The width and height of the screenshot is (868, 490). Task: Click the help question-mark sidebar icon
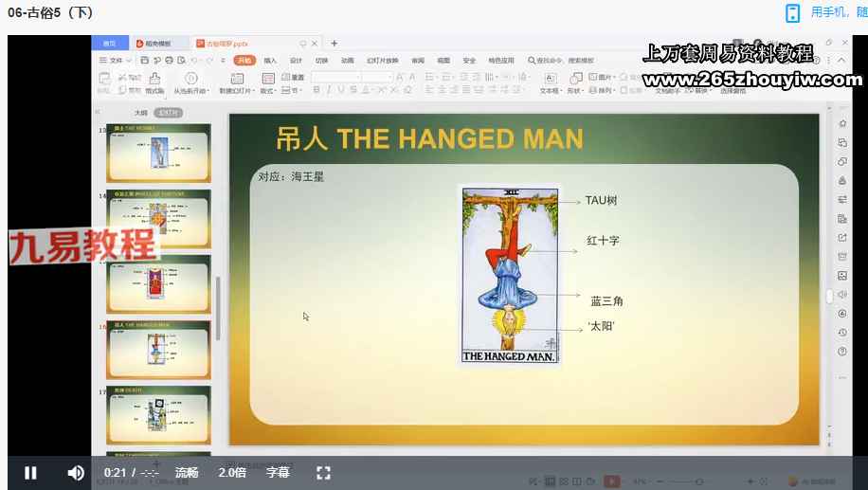(x=842, y=351)
